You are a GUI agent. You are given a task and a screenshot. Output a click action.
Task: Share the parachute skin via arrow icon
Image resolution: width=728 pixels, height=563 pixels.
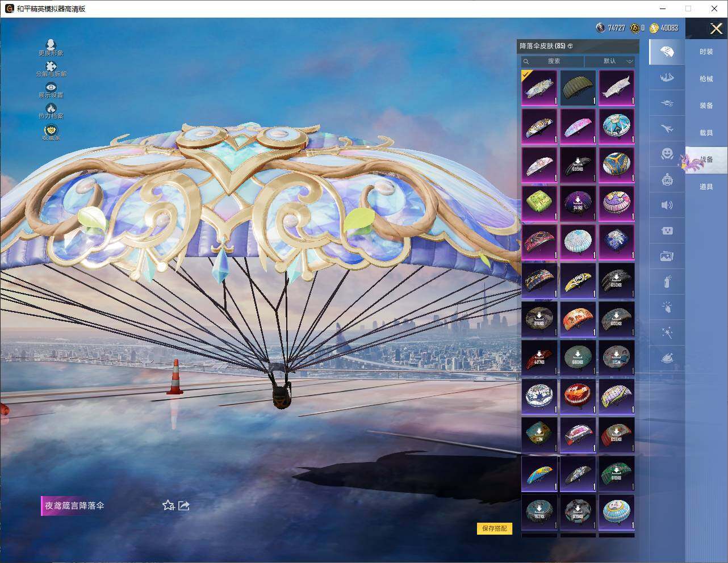(184, 505)
